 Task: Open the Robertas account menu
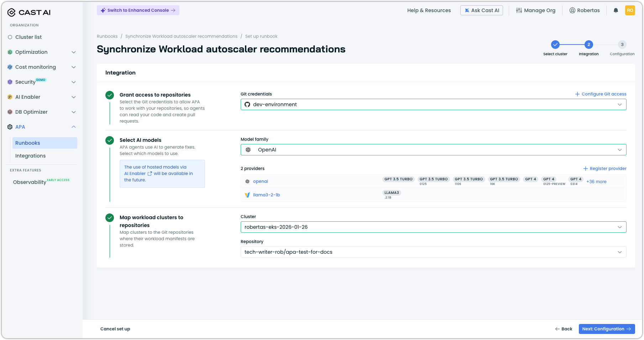point(585,10)
